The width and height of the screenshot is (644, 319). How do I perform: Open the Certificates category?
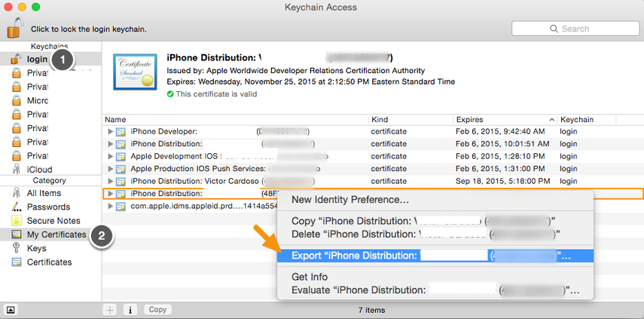pyautogui.click(x=50, y=262)
